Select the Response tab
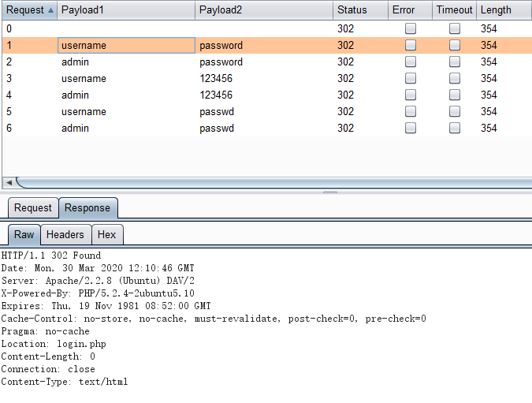Screen dimensions: 532x403 pyautogui.click(x=87, y=208)
